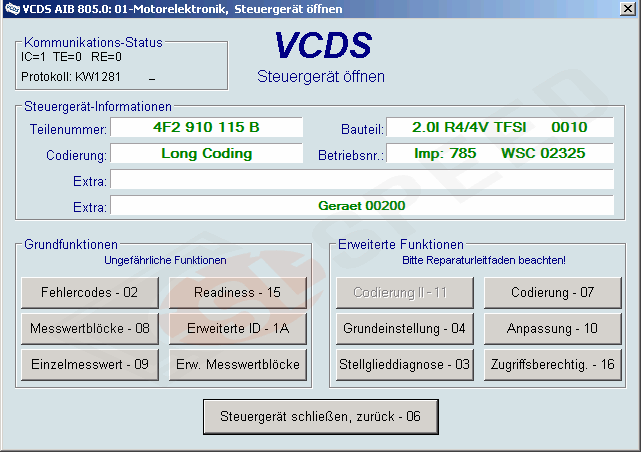Open Fehlercodes - 02 function
Screen dimensions: 641x455
coord(90,293)
